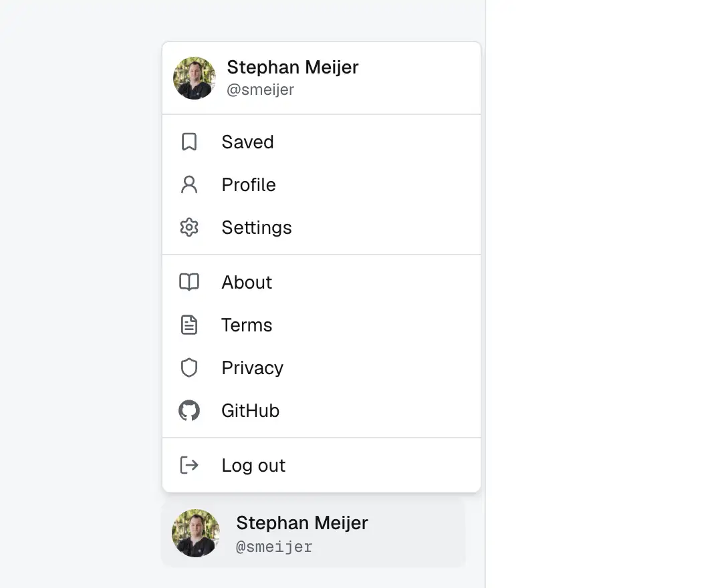This screenshot has width=726, height=588.
Task: Open the Saved menu item
Action: click(322, 142)
